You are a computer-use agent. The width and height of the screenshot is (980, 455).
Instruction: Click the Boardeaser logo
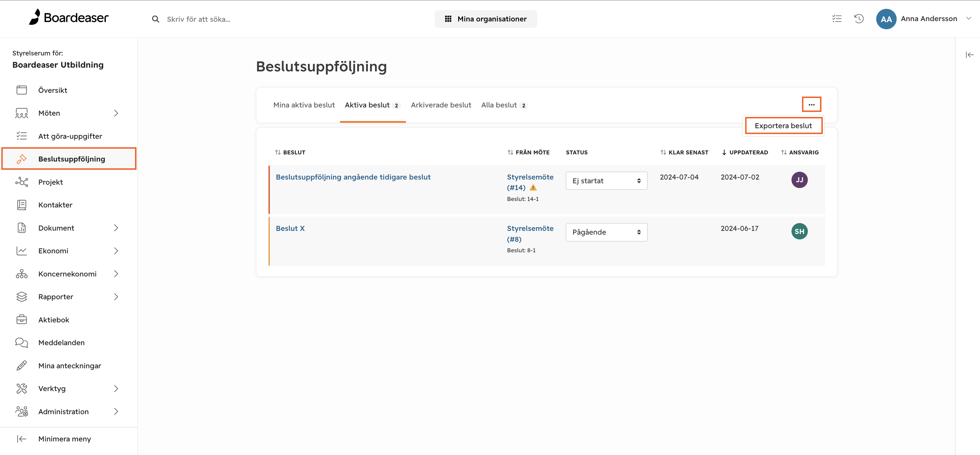[69, 17]
